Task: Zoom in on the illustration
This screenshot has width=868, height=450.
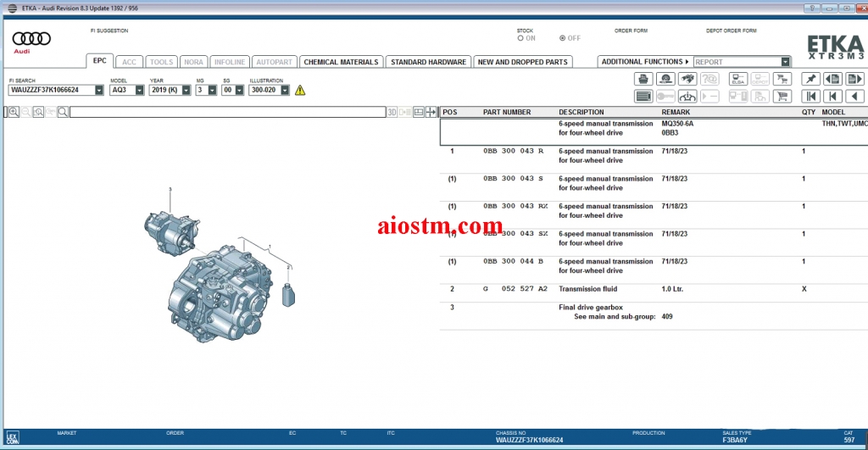Action: [14, 112]
